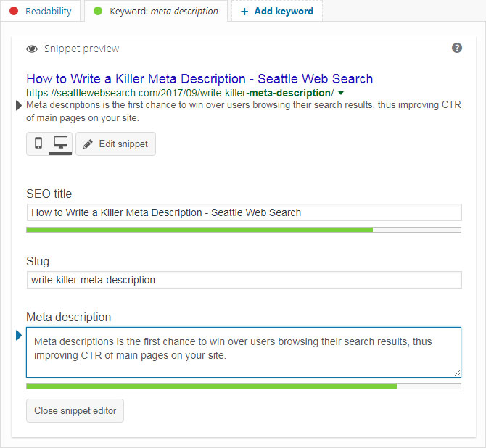Click the gray caret beside preview description
This screenshot has width=486, height=448.
[19, 105]
